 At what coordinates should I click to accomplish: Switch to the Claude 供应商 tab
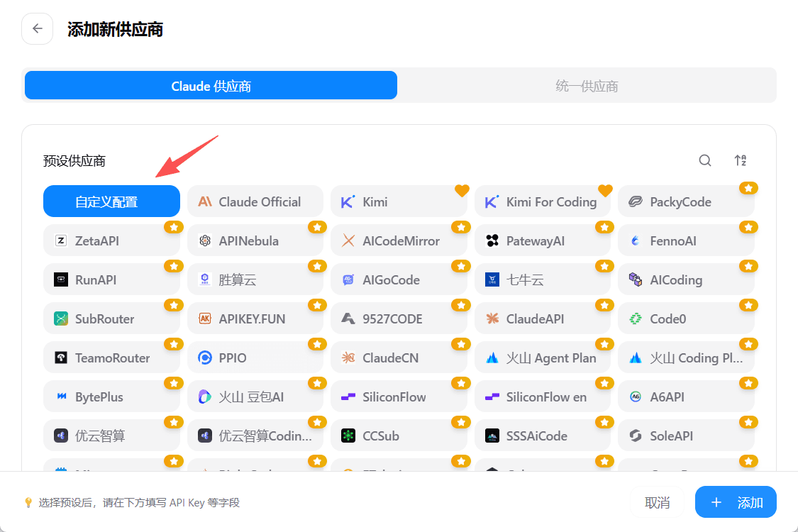coord(211,86)
